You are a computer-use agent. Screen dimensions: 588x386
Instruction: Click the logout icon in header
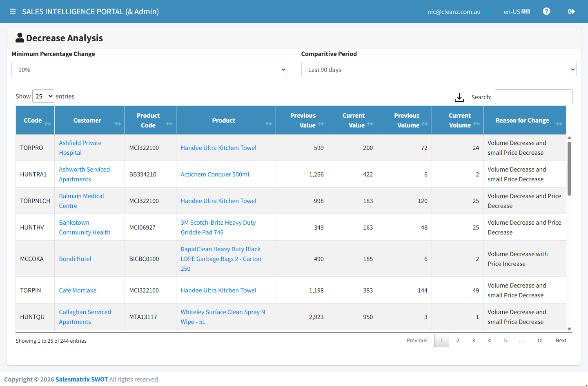572,11
